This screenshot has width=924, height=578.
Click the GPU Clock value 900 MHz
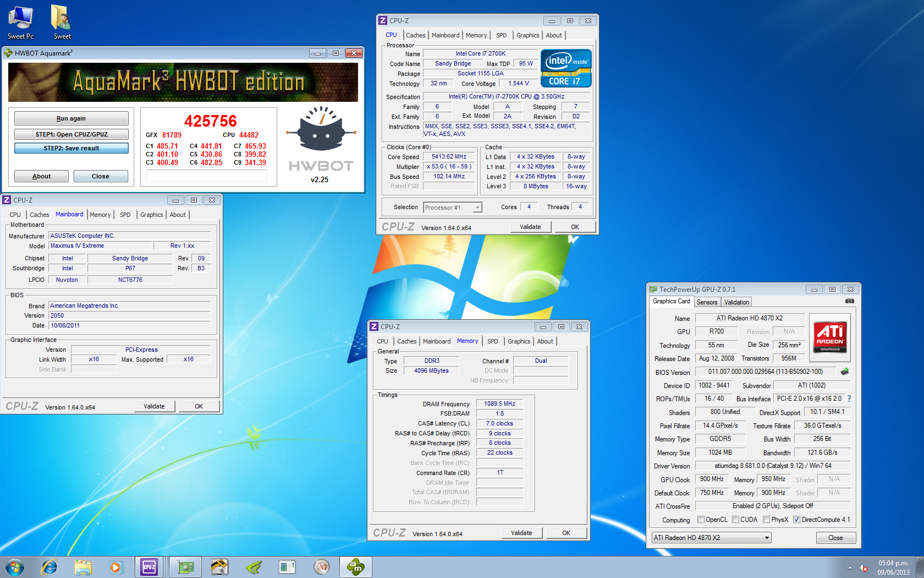(x=712, y=479)
